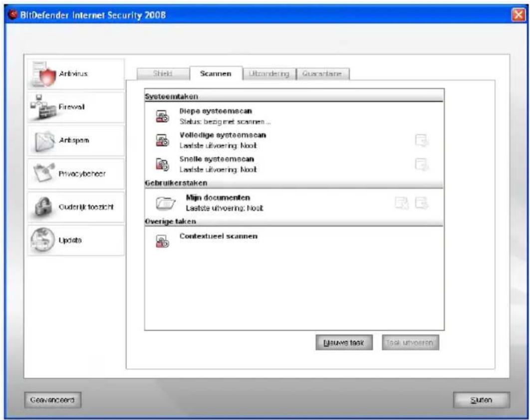
Task: Click the run icon for Volledige systeemscan
Action: pyautogui.click(x=422, y=140)
